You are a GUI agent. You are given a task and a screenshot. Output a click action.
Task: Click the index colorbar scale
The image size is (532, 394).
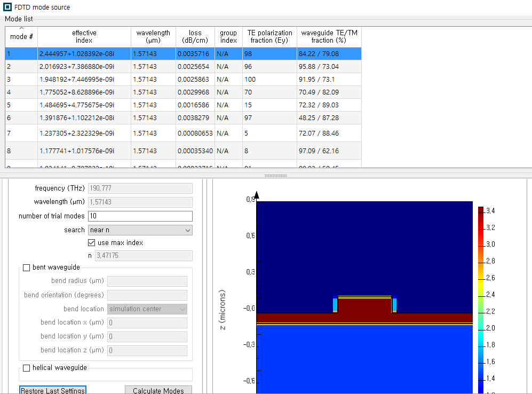click(481, 300)
